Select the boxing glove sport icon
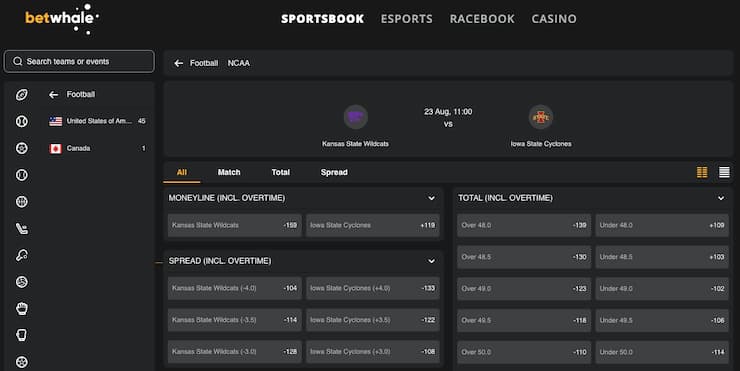The height and width of the screenshot is (371, 740). click(x=22, y=335)
